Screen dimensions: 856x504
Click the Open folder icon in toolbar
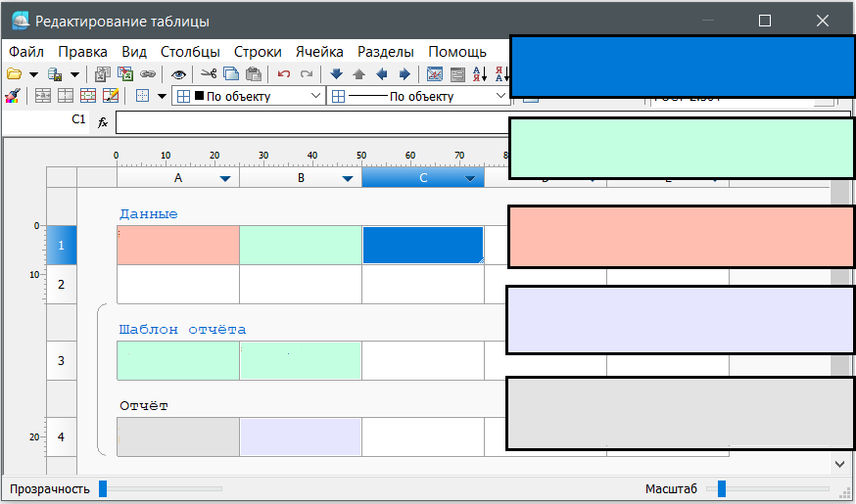tap(14, 73)
